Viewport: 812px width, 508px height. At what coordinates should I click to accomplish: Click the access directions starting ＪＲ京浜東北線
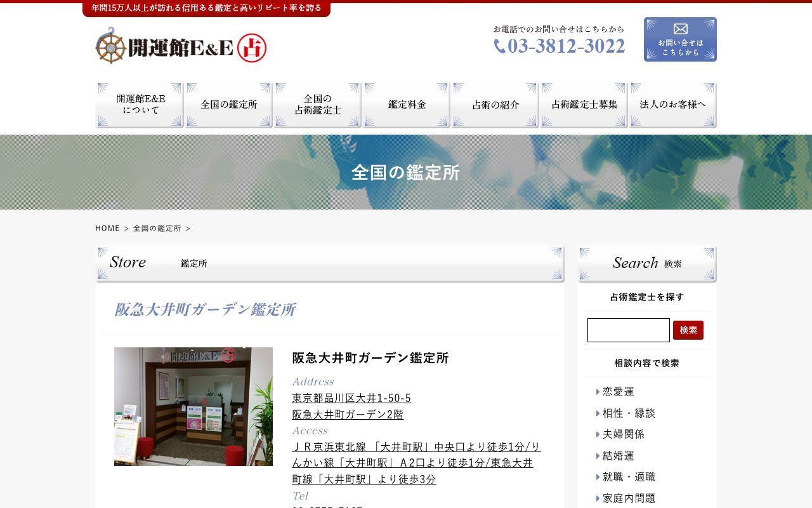coord(417,463)
